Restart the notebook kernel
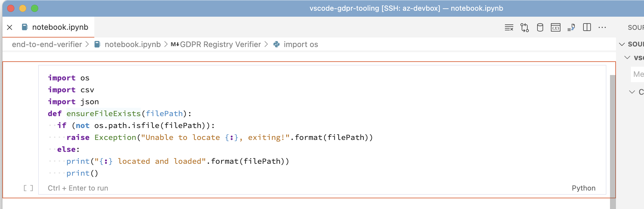This screenshot has height=209, width=644. click(525, 27)
